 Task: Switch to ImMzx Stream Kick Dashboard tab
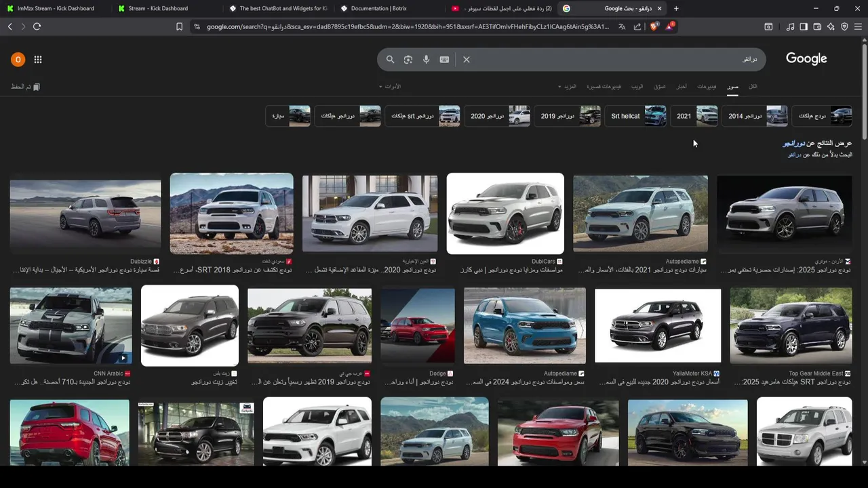point(56,8)
